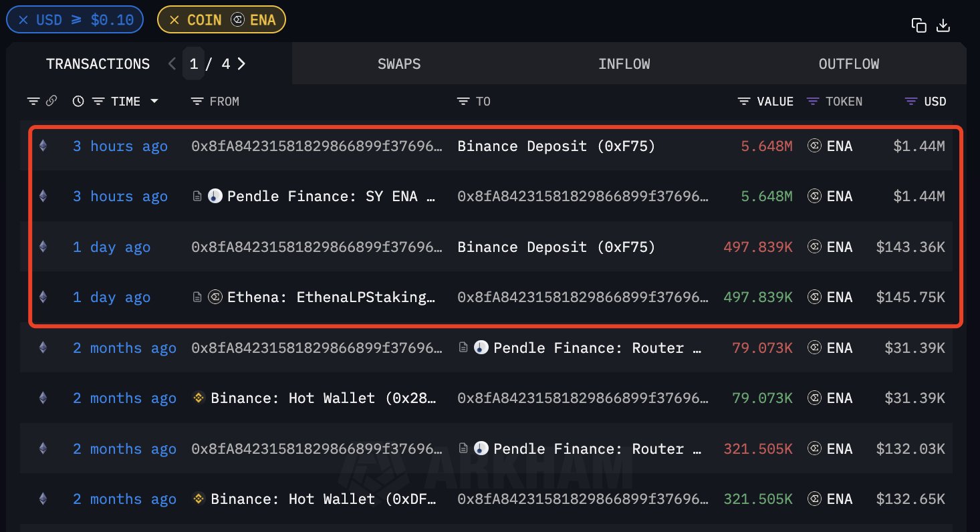The height and width of the screenshot is (532, 980).
Task: Open Binance Deposit (0xF75) in 5.648M row
Action: 556,146
